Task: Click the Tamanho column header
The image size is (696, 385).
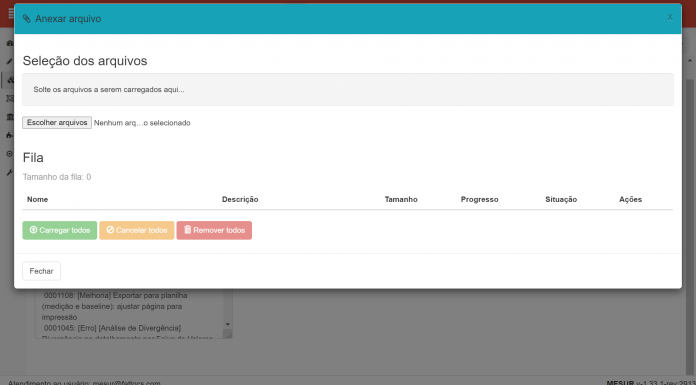Action: tap(401, 199)
